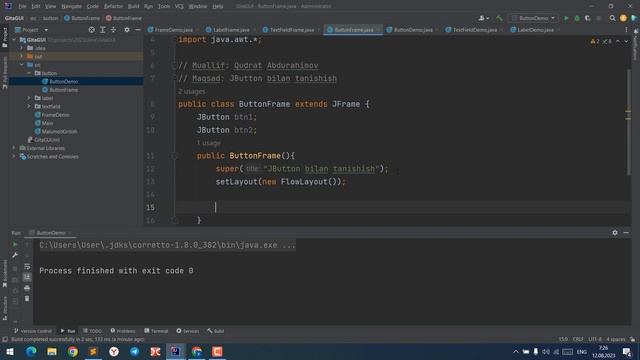Open Project view dropdown selector

point(32,30)
